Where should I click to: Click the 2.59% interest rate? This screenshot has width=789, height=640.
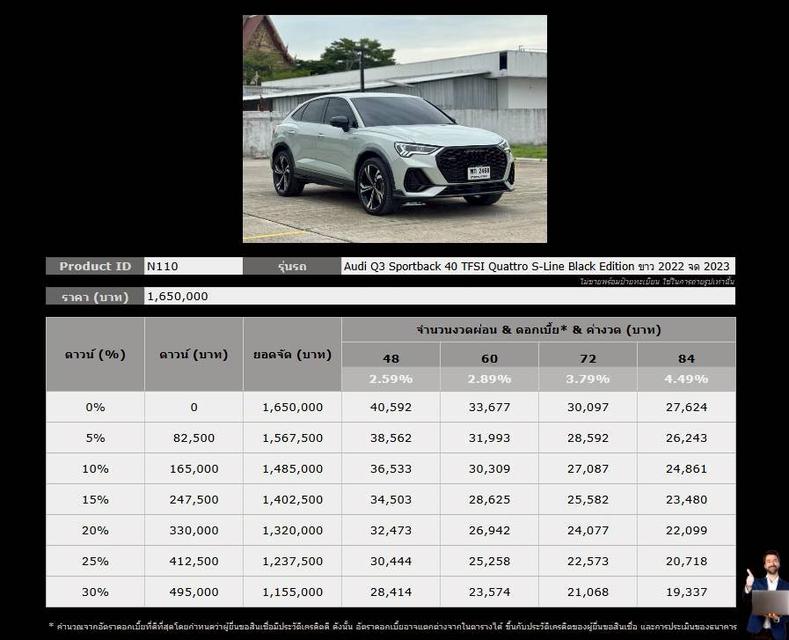(x=391, y=379)
